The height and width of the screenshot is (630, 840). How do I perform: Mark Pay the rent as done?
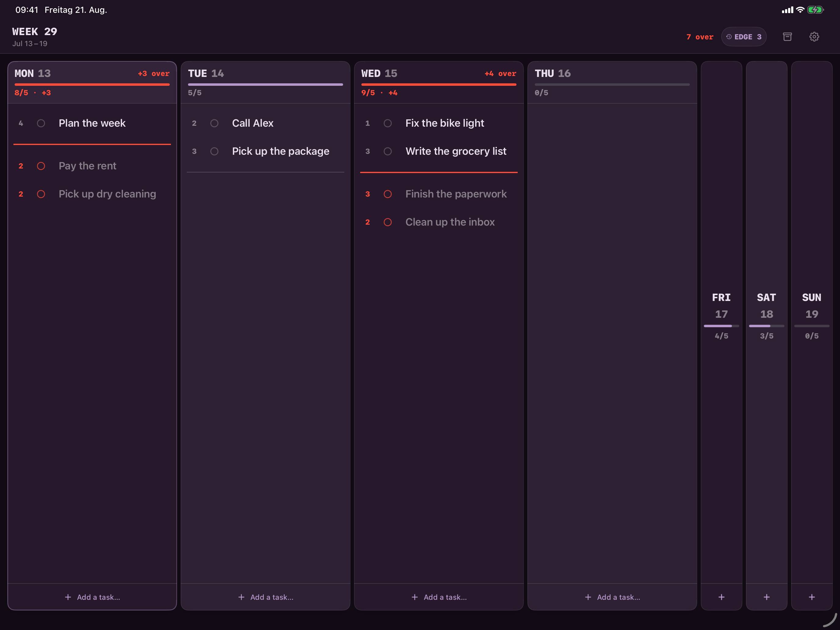41,166
